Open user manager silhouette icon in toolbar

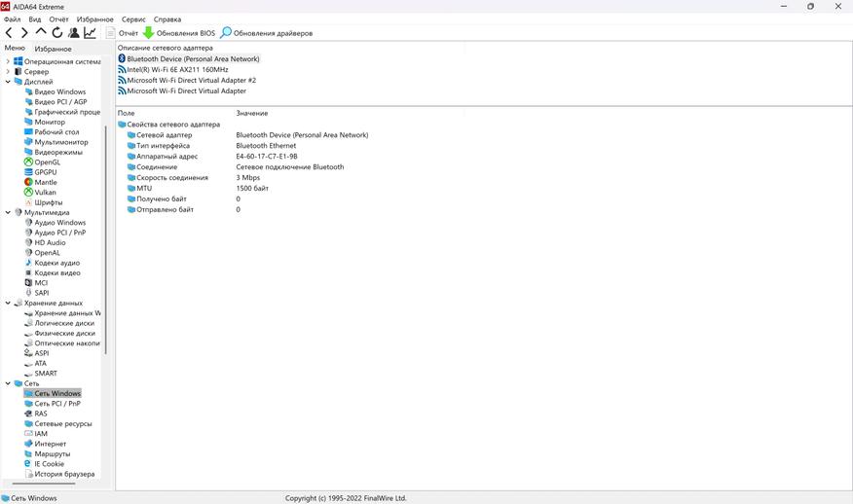click(73, 33)
